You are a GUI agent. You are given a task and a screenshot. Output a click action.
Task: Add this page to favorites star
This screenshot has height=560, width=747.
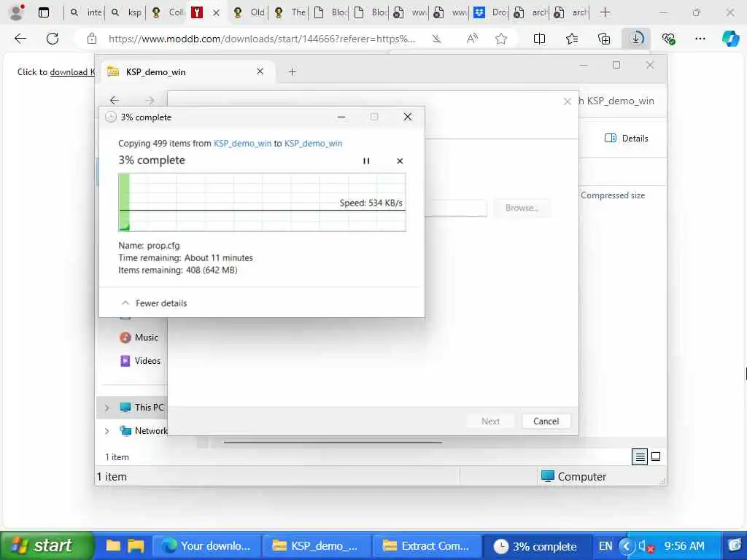[500, 39]
